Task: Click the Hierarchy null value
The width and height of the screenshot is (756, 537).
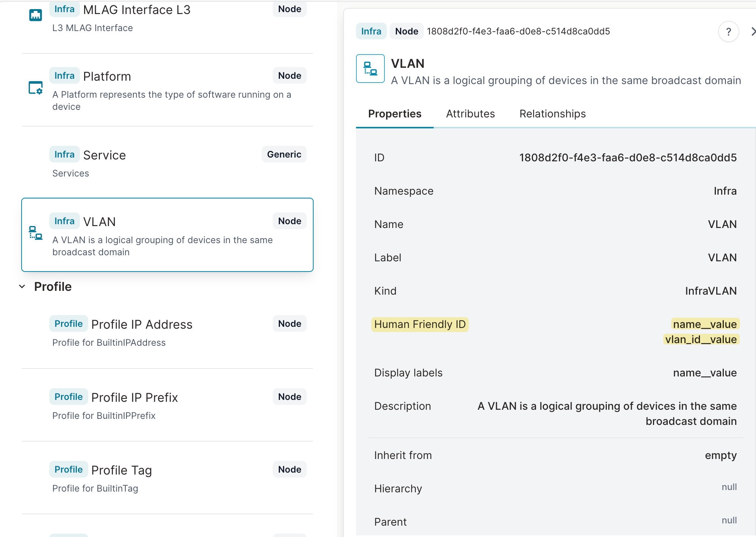Action: pos(729,487)
